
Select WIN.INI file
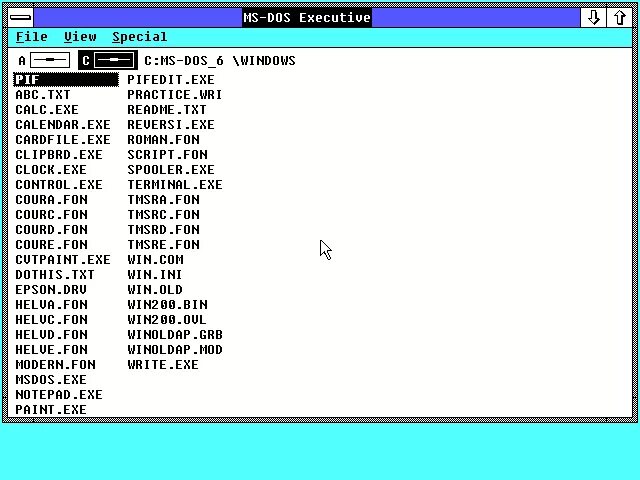tap(155, 275)
